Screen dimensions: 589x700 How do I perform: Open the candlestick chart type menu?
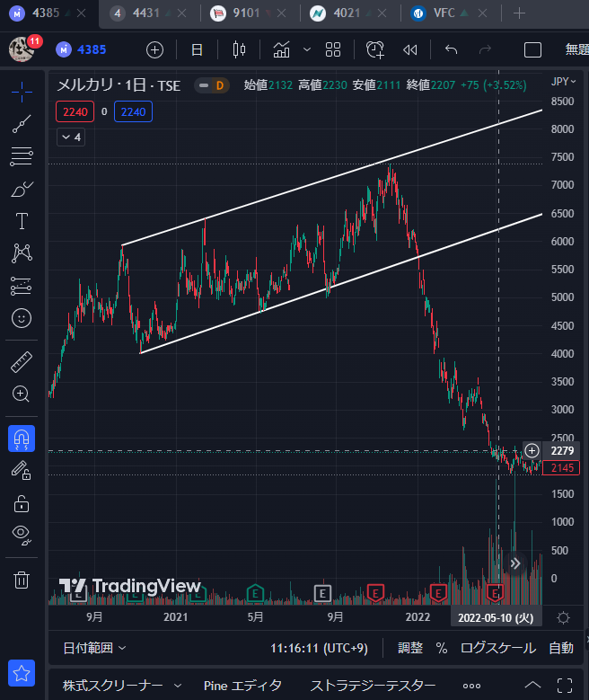[239, 49]
